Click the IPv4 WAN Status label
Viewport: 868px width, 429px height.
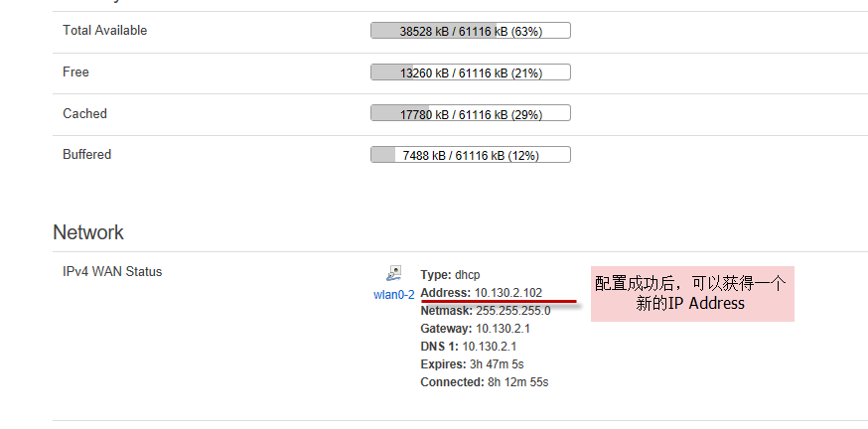[112, 272]
